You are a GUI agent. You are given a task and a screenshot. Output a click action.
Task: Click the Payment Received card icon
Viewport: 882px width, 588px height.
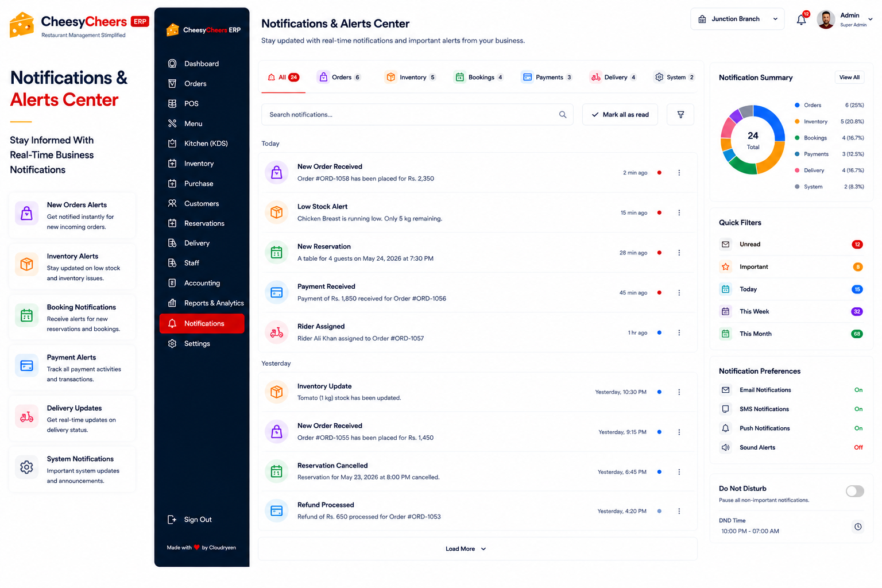(277, 292)
